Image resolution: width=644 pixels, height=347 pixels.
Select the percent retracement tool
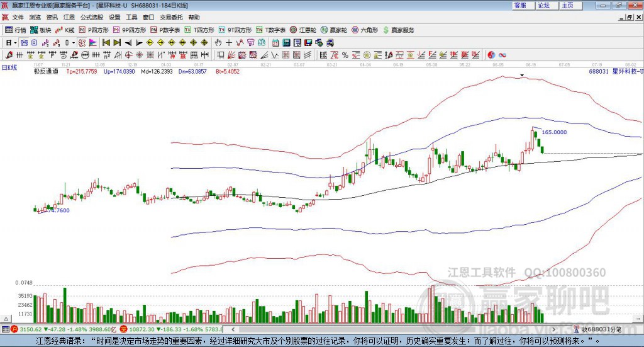point(345,55)
